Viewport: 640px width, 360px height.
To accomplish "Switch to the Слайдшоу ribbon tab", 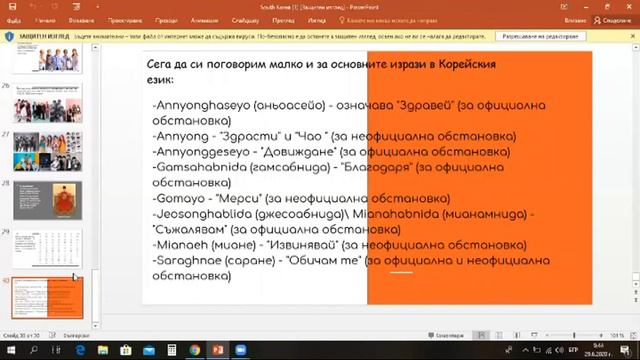I will coord(245,20).
